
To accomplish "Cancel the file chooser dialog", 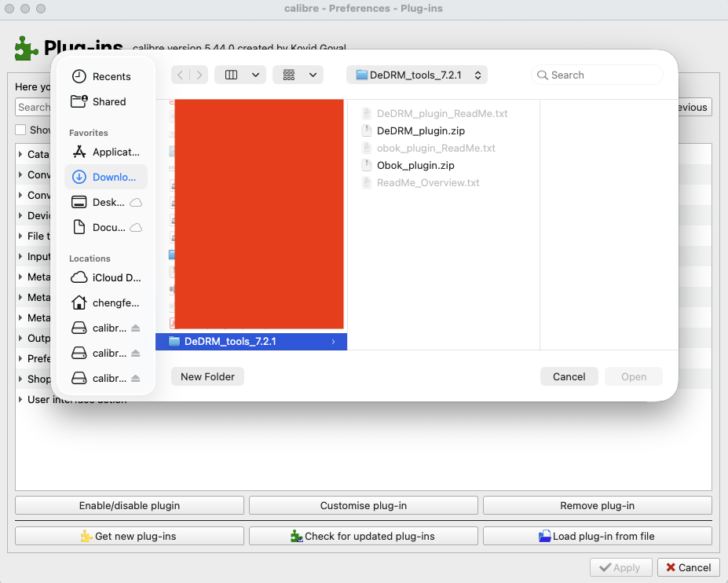I will pyautogui.click(x=569, y=376).
